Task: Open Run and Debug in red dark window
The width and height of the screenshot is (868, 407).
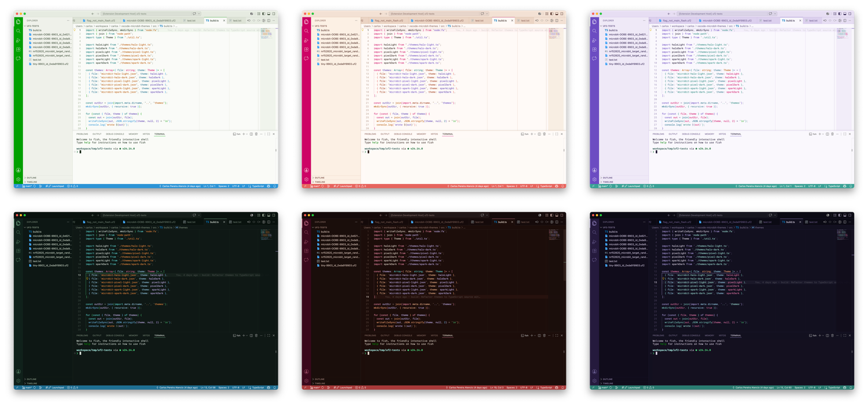Action: tap(307, 241)
